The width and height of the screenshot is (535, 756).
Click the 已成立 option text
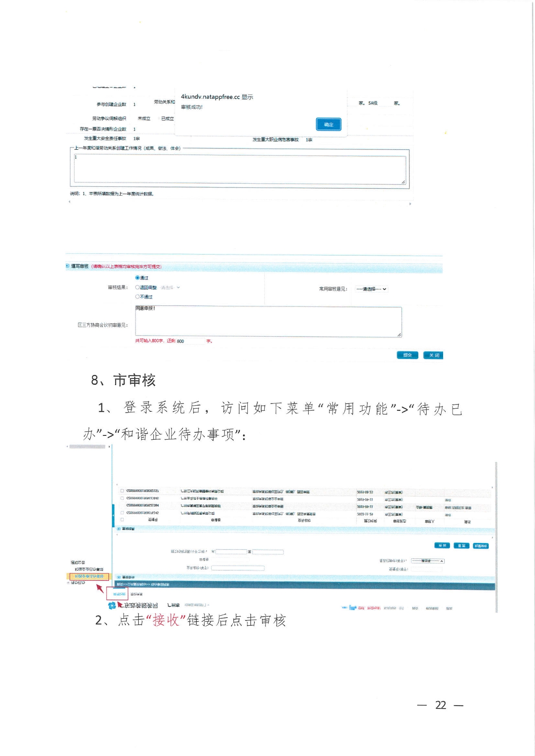tap(167, 118)
